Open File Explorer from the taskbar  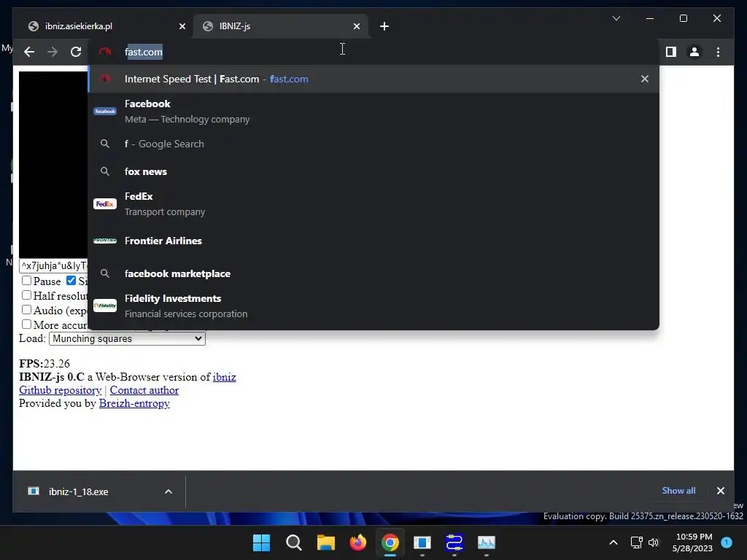click(326, 542)
